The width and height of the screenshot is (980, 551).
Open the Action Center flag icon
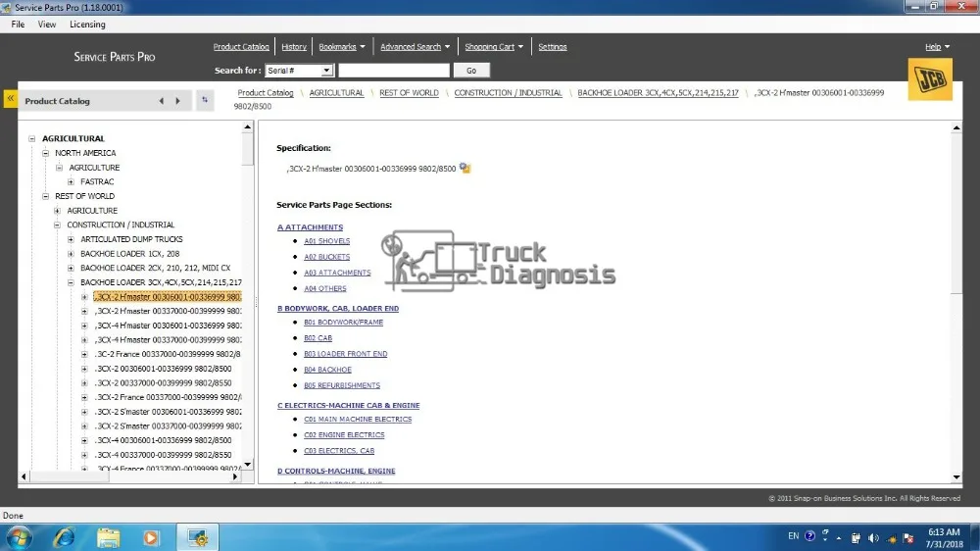[908, 538]
